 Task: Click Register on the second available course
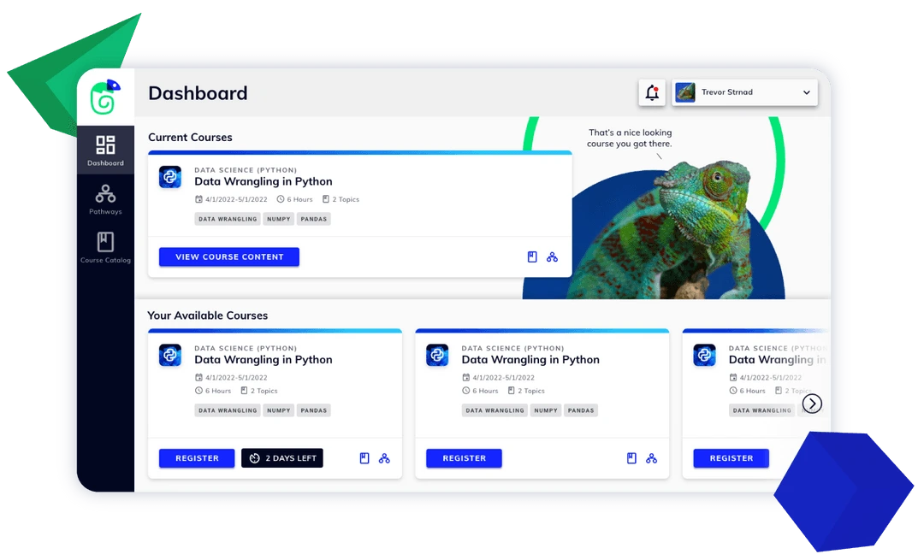click(465, 458)
